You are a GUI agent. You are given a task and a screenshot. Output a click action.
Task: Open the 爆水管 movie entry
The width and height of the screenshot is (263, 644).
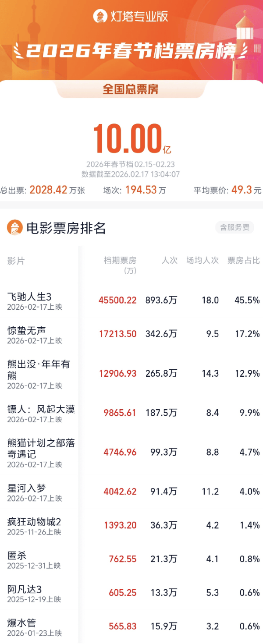[22, 623]
